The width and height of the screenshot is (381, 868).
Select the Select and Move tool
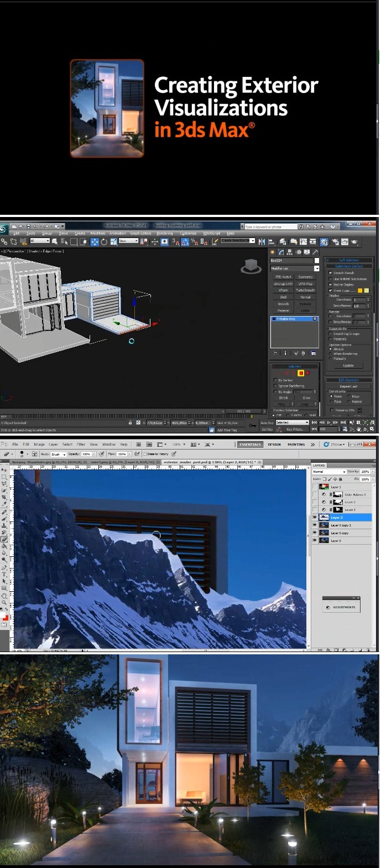tap(94, 241)
